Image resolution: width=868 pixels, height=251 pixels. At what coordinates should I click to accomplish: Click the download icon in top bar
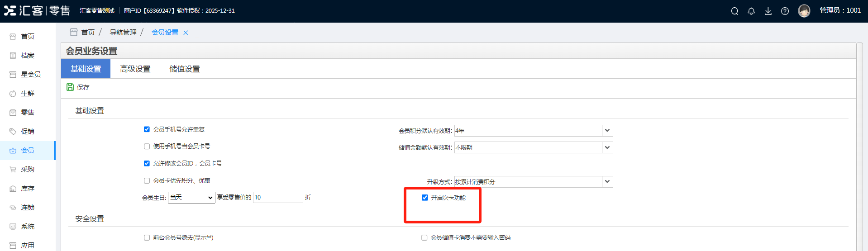pyautogui.click(x=768, y=11)
